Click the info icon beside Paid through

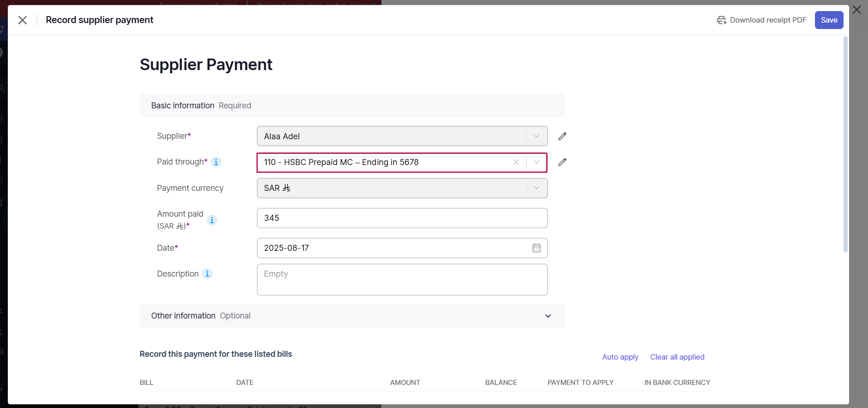click(216, 162)
